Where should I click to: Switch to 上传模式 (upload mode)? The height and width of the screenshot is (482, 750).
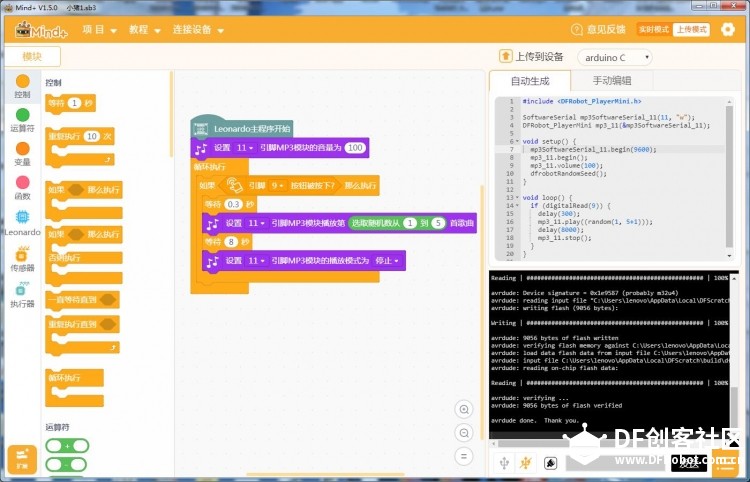(x=691, y=30)
